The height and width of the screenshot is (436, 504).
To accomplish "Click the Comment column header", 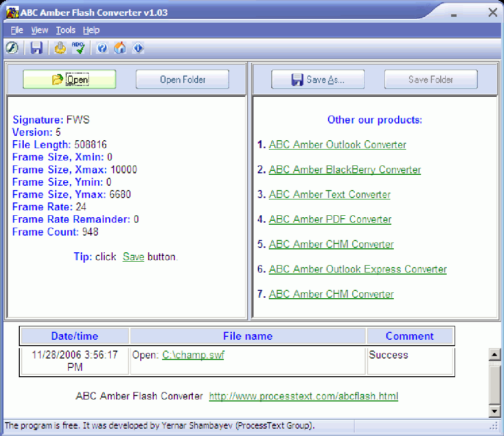I will tap(410, 336).
